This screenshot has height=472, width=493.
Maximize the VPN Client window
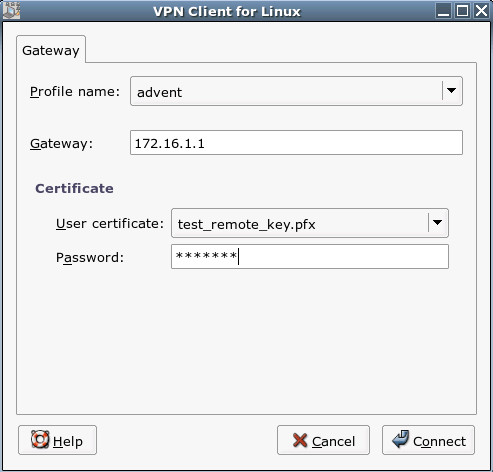coord(462,11)
